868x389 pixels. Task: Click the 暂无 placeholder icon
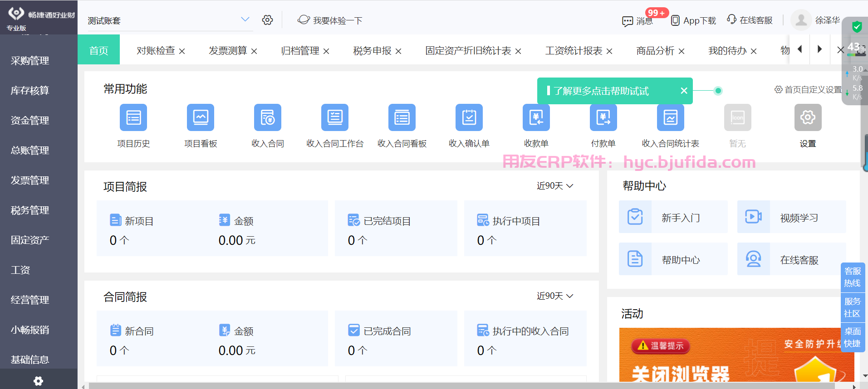pyautogui.click(x=738, y=117)
